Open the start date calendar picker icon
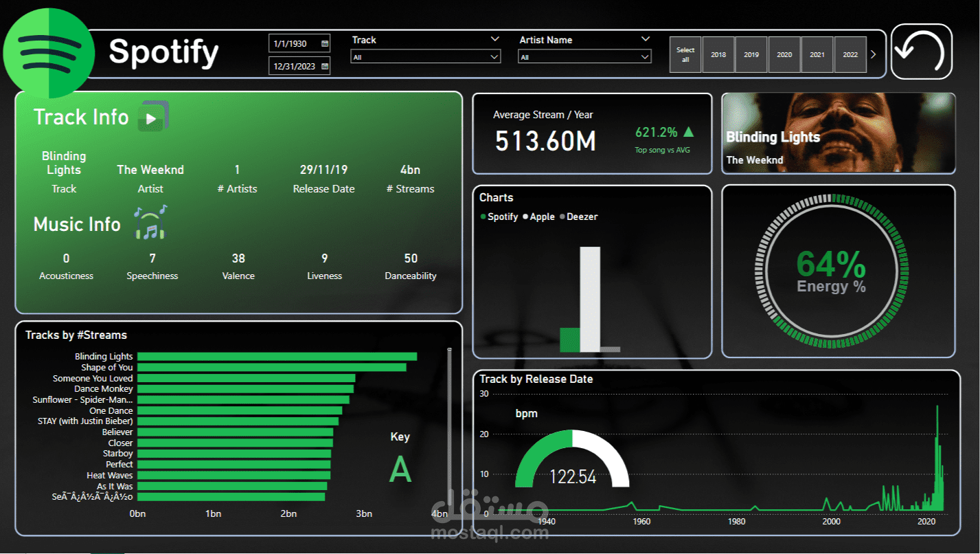Viewport: 980px width, 554px height. pyautogui.click(x=325, y=43)
